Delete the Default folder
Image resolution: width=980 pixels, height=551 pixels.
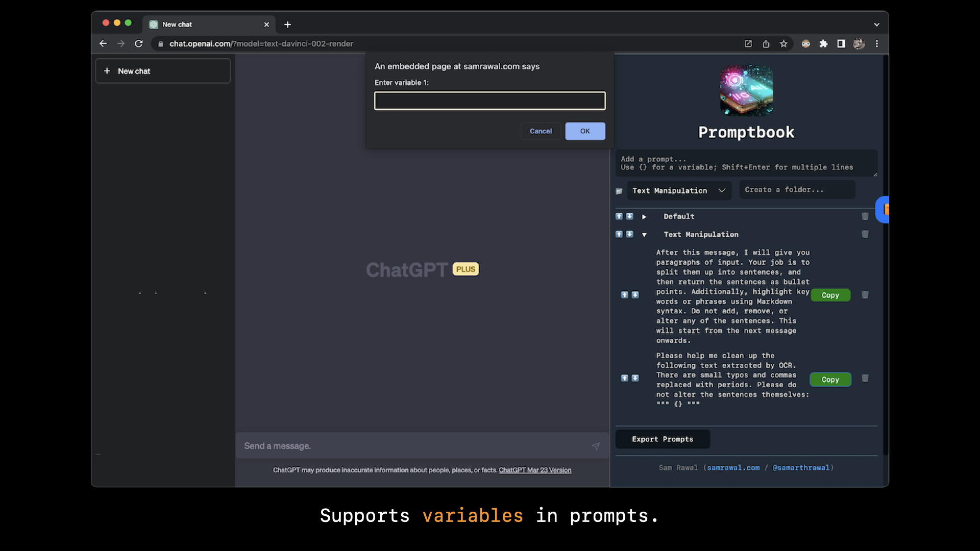pos(865,216)
